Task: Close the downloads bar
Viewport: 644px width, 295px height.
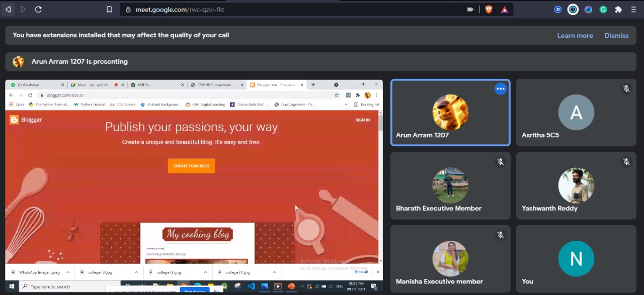Action: tap(378, 272)
